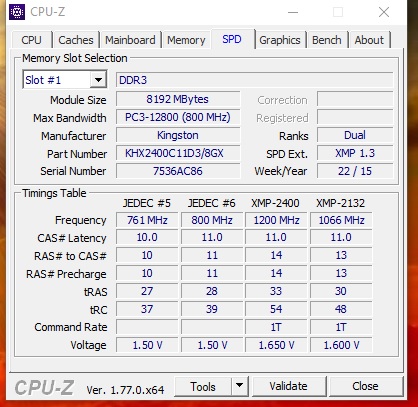This screenshot has width=418, height=407.
Task: Click the DDR3 memory type field
Action: pos(255,80)
